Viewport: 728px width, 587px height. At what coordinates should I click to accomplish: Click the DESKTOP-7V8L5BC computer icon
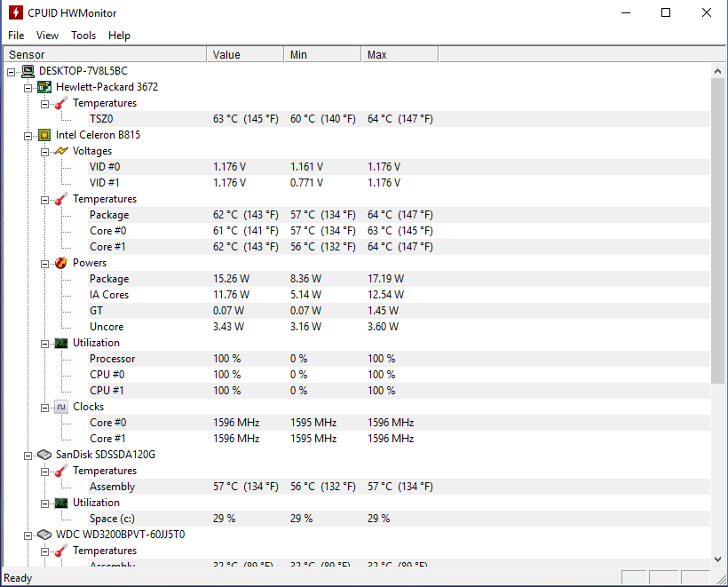coord(28,71)
